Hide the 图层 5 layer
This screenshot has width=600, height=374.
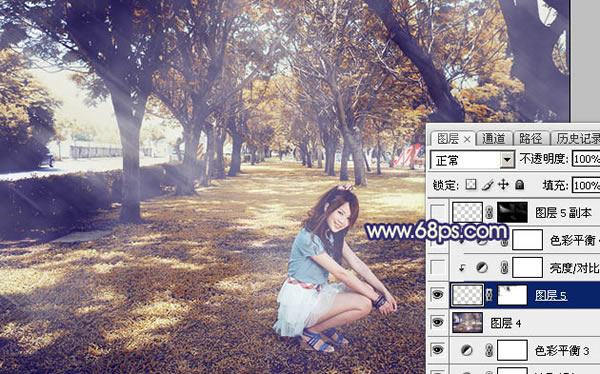point(438,295)
